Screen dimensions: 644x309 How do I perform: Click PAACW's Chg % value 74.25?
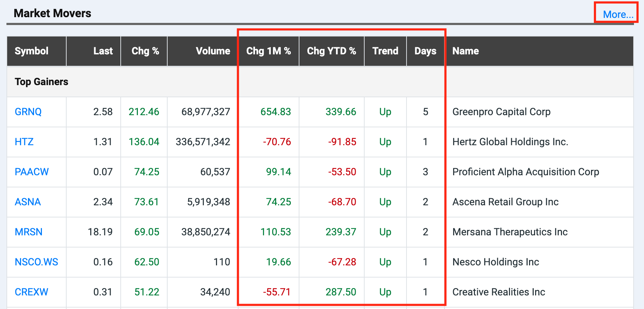[147, 172]
